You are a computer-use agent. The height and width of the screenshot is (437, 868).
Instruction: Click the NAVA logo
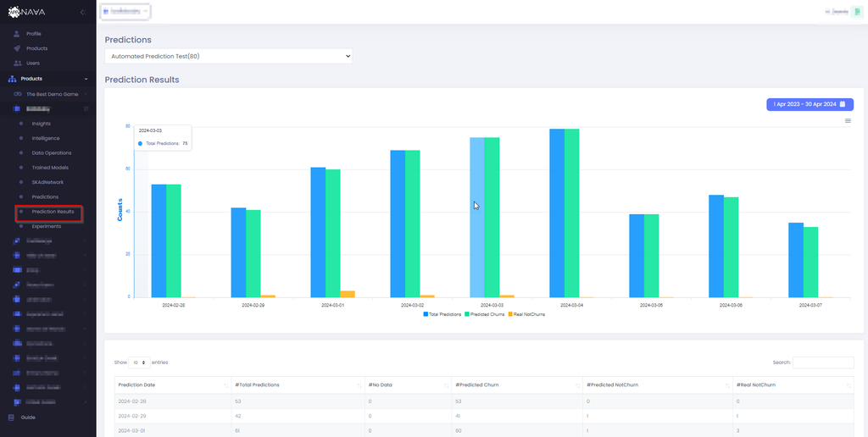coord(26,12)
